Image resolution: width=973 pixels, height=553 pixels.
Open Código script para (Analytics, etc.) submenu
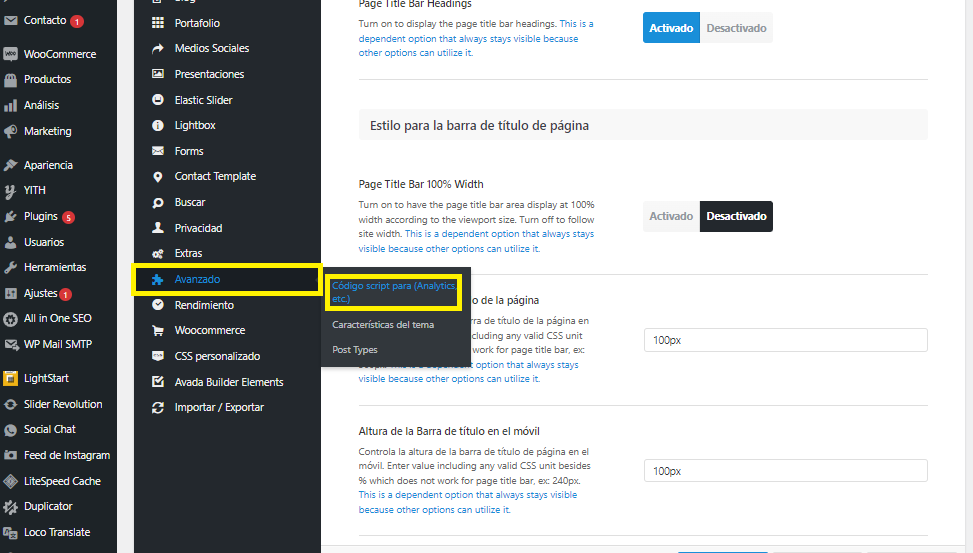coord(392,292)
